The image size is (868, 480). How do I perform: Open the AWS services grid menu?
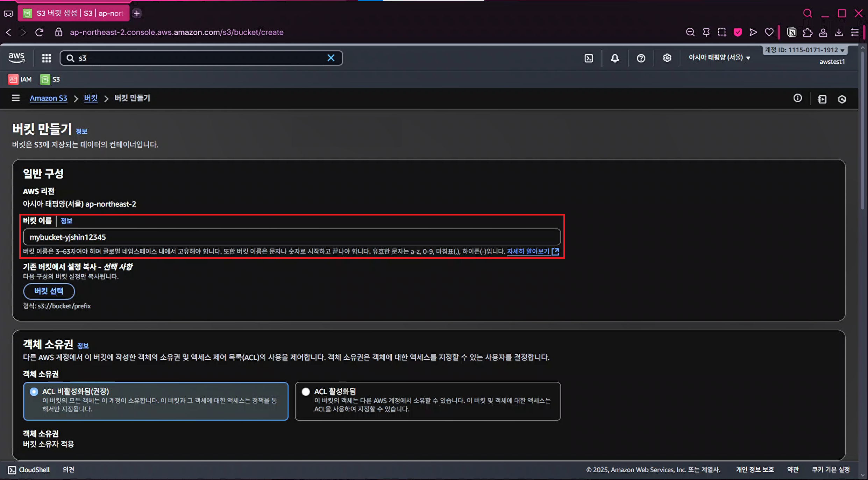pos(47,58)
